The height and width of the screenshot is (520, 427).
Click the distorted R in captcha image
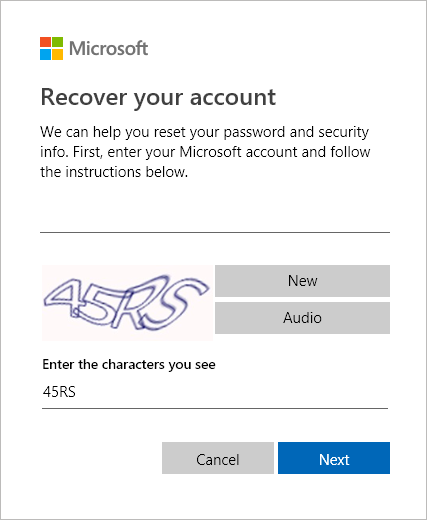point(133,305)
